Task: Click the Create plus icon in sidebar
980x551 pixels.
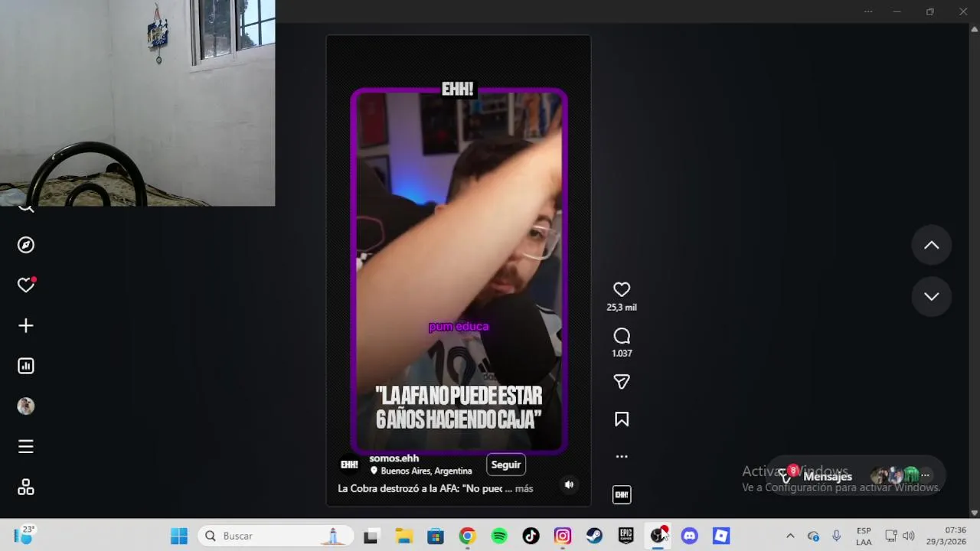Action: [x=26, y=326]
